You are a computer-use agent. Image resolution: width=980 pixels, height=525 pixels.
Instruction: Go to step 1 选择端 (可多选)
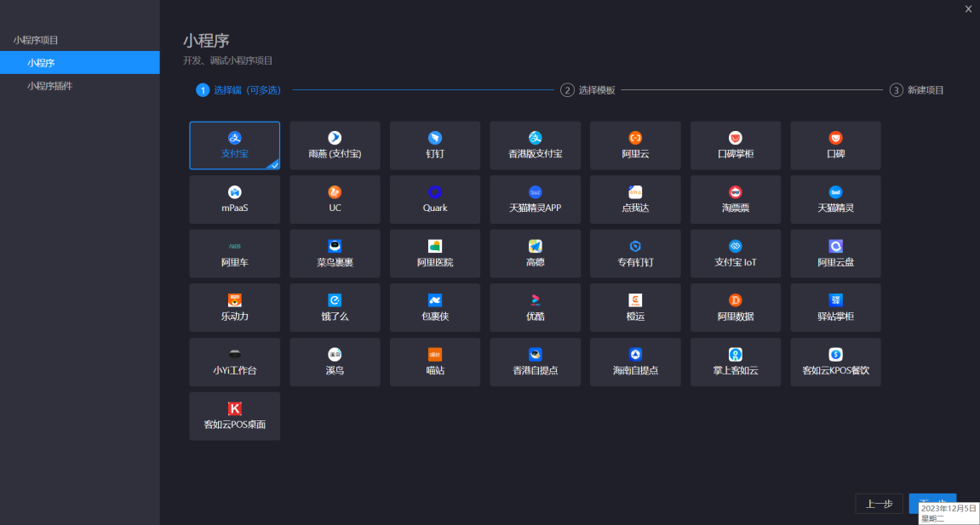[238, 90]
